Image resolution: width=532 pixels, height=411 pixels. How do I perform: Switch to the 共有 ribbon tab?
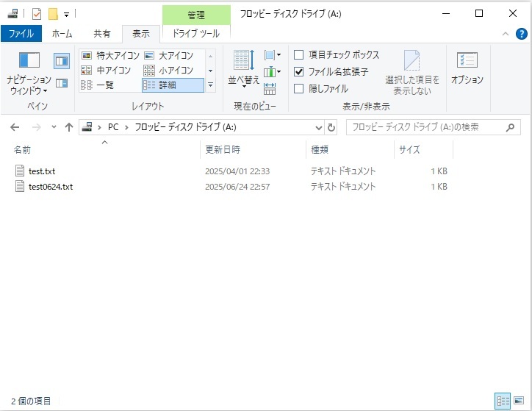tap(102, 34)
